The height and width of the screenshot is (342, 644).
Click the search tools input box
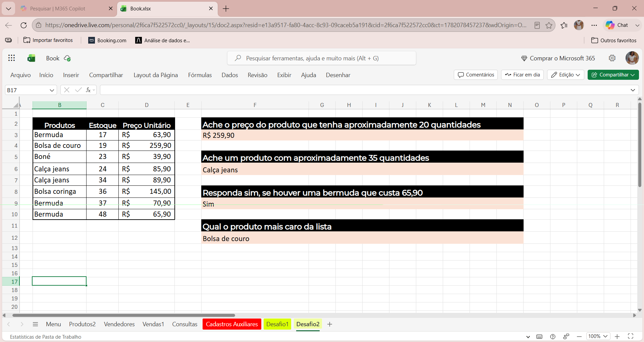pos(321,58)
